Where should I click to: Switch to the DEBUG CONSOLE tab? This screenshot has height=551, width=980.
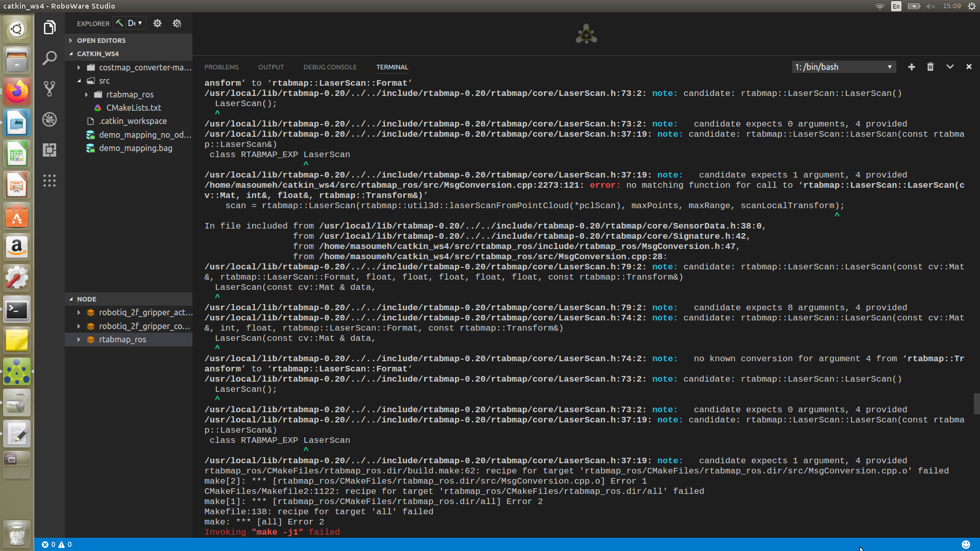coord(330,67)
